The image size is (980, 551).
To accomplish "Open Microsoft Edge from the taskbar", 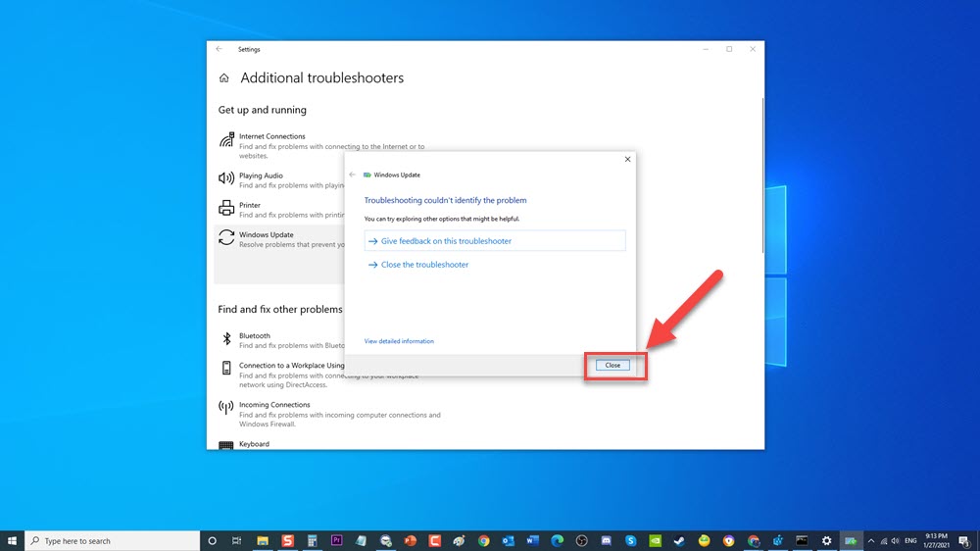I will pos(557,541).
